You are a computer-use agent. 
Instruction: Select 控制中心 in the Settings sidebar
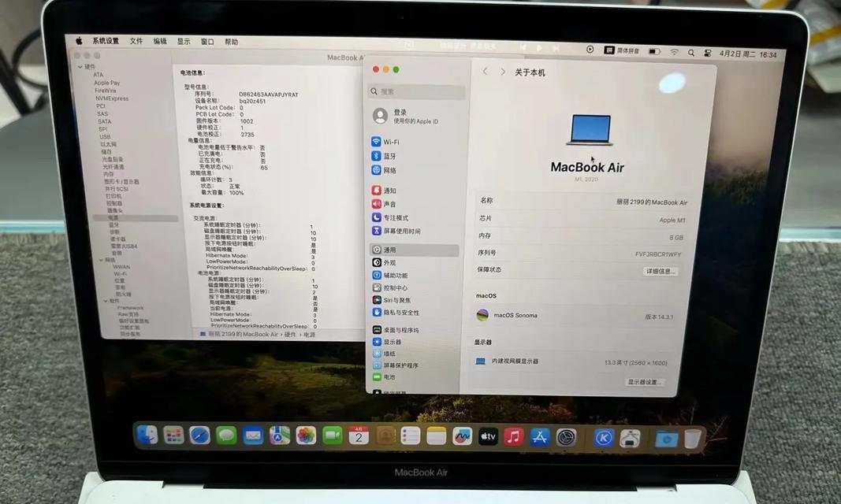414,287
